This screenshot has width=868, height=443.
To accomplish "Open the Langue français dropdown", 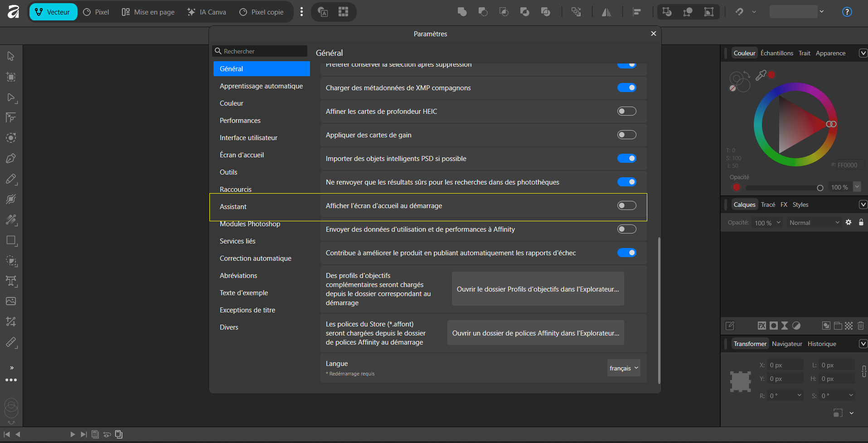I will (624, 368).
